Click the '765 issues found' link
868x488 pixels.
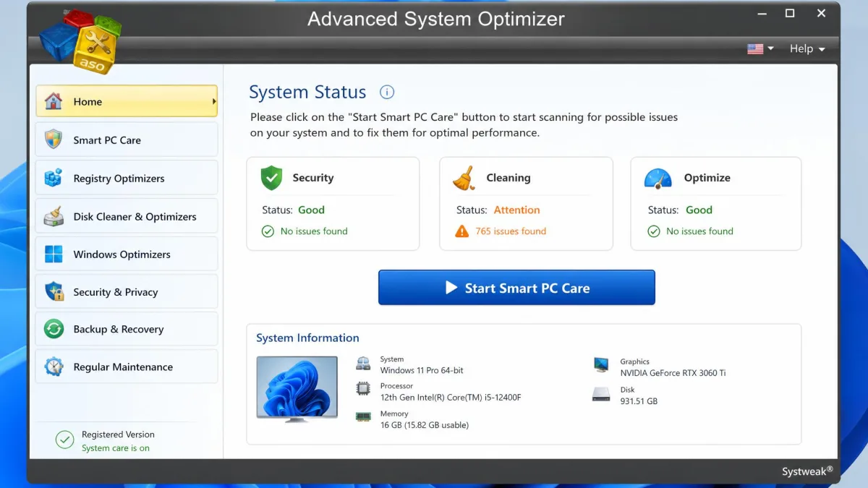pos(511,231)
